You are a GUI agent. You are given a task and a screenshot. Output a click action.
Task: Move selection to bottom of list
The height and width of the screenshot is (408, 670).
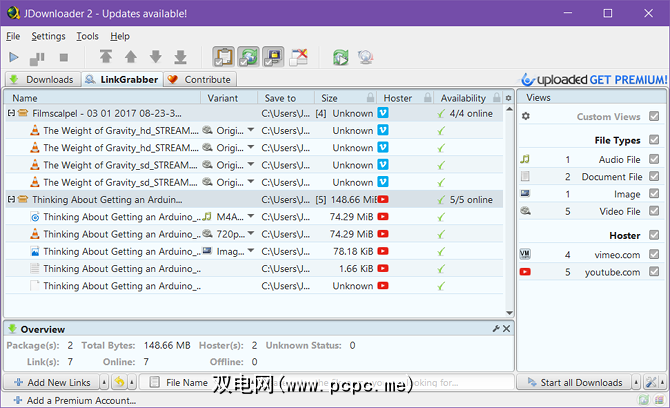point(181,57)
